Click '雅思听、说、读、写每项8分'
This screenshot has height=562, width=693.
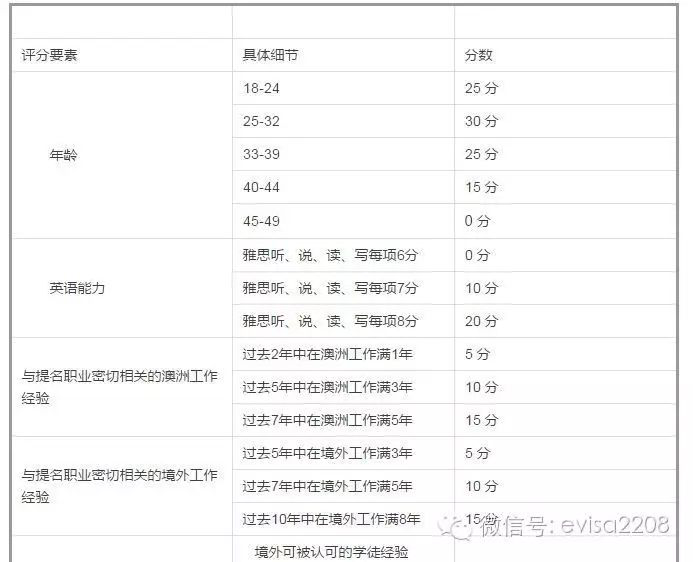(x=330, y=321)
